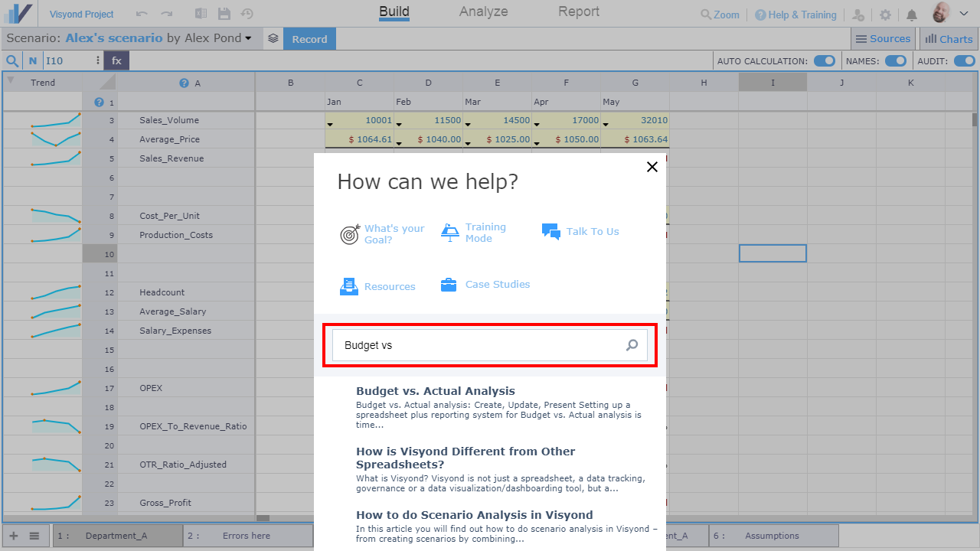This screenshot has height=551, width=980.
Task: Open What's your Goal target icon
Action: (x=350, y=234)
